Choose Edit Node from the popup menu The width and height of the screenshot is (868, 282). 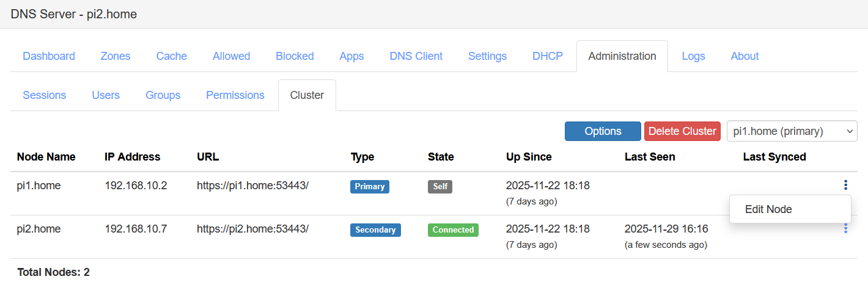[x=768, y=209]
